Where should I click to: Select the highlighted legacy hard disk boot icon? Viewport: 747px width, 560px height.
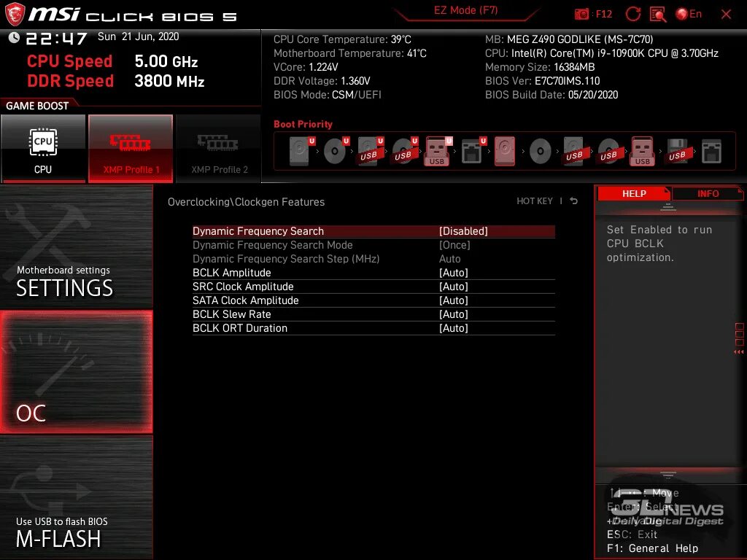point(505,151)
